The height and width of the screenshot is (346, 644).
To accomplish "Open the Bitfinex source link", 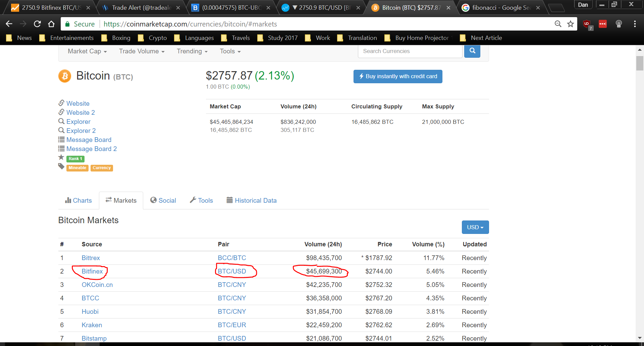I will click(x=92, y=271).
